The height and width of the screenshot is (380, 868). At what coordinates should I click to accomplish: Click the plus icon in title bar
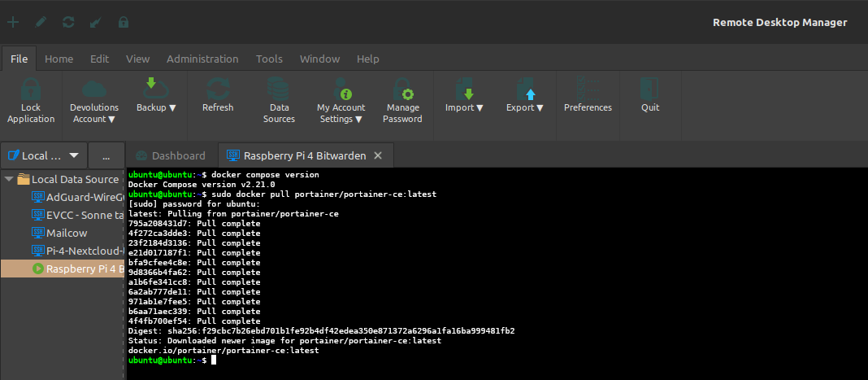click(13, 22)
